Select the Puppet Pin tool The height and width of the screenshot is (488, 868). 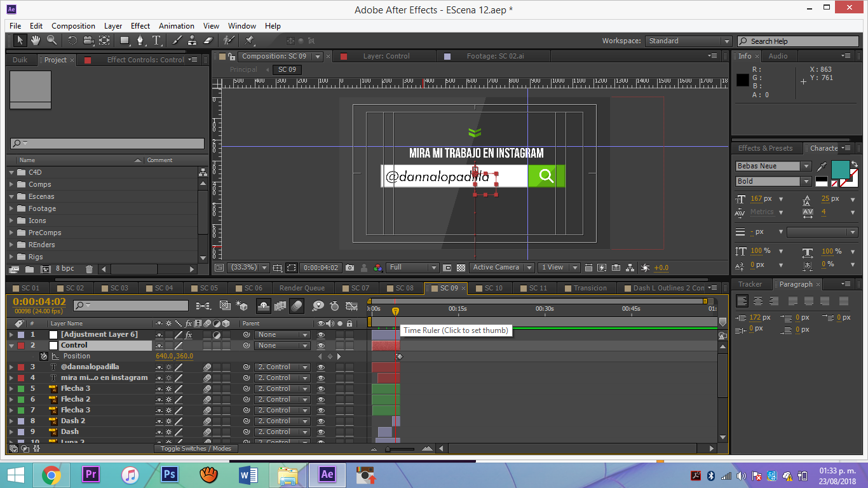[x=249, y=41]
